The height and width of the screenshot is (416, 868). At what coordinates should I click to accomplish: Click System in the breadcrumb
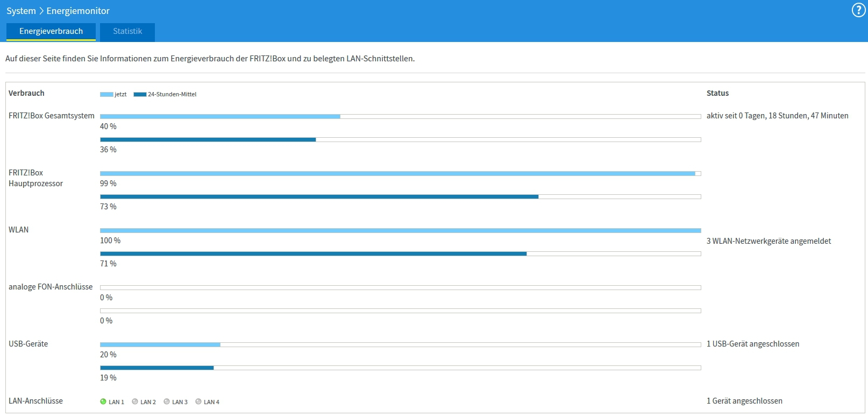21,11
